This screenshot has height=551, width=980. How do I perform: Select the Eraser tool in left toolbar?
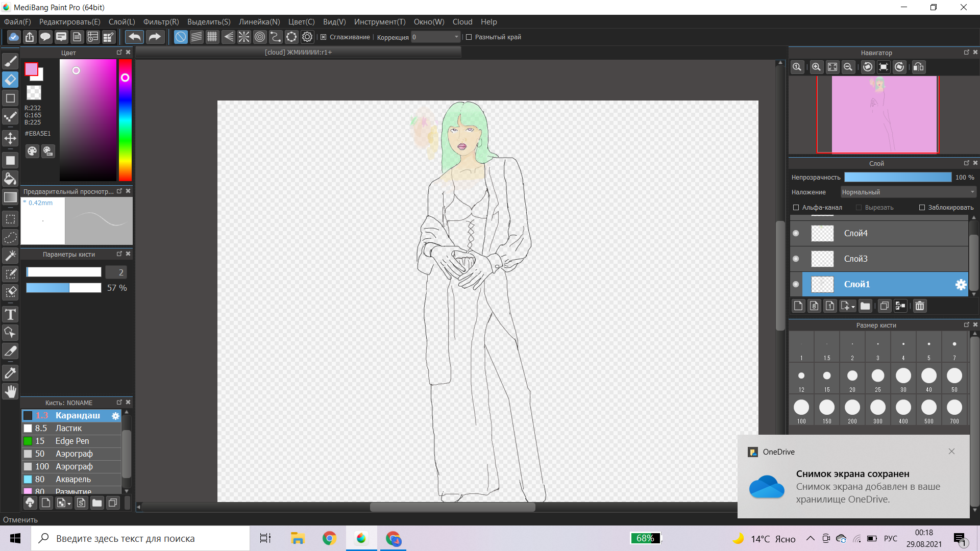click(10, 80)
